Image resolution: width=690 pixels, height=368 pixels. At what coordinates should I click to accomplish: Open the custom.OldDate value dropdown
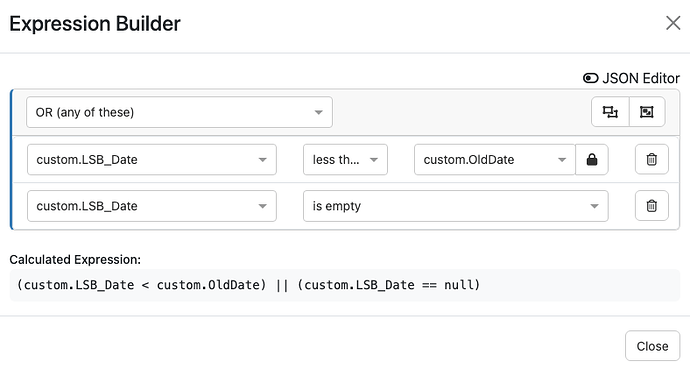(495, 159)
